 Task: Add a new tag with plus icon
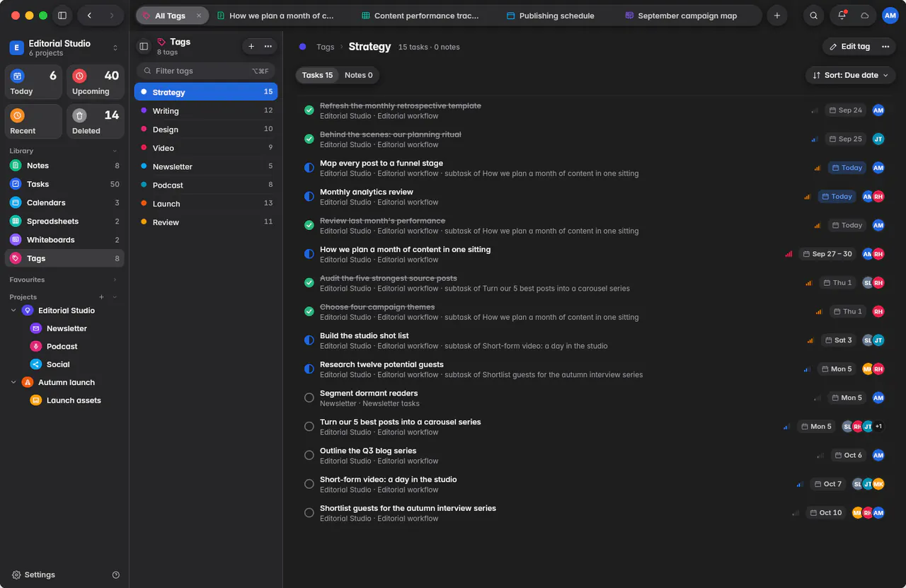coord(251,46)
